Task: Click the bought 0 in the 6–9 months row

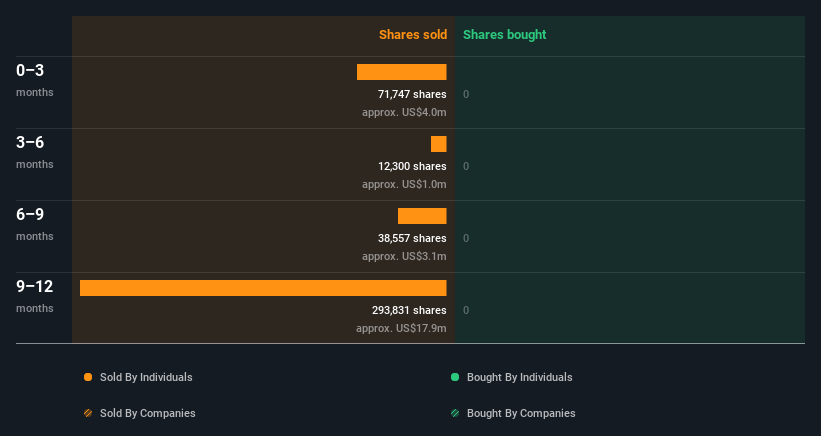Action: point(466,239)
